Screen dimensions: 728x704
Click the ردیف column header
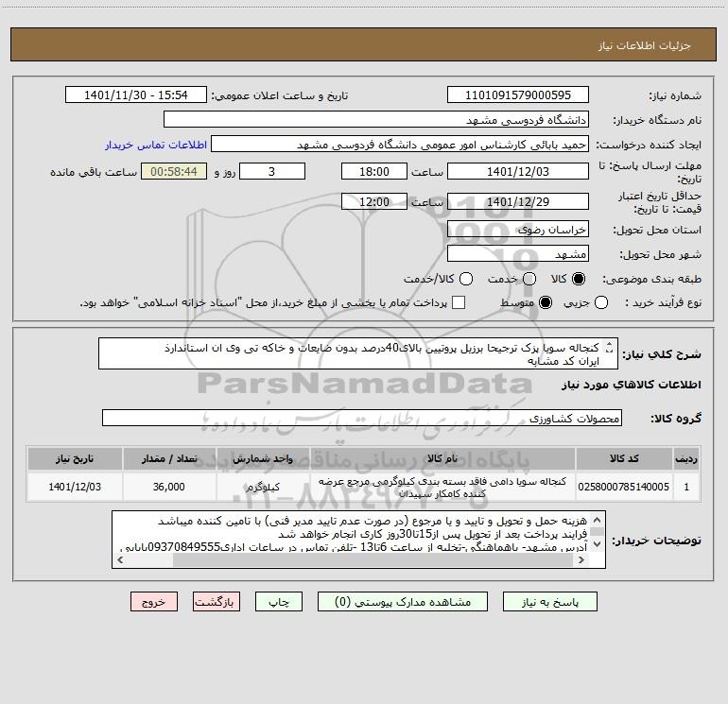pyautogui.click(x=686, y=458)
